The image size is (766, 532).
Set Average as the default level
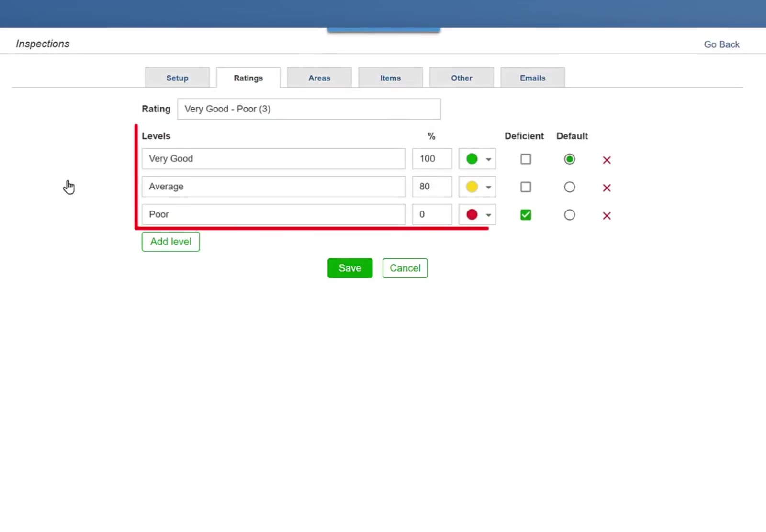569,187
